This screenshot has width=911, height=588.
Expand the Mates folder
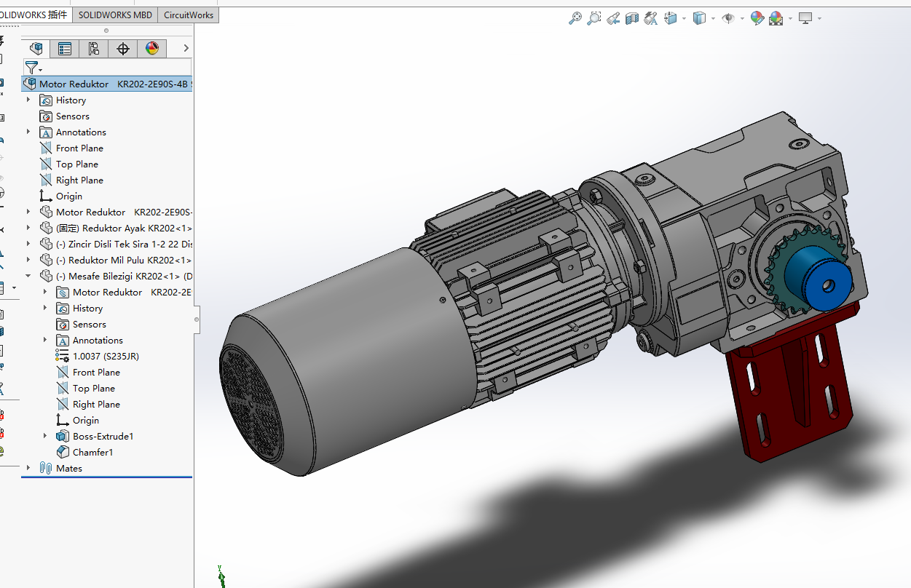[28, 468]
